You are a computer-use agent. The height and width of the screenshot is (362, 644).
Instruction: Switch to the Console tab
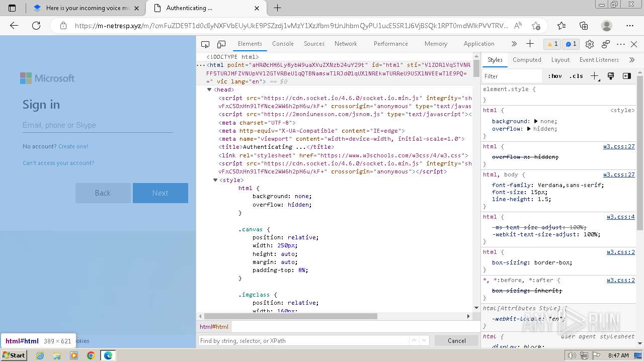283,44
